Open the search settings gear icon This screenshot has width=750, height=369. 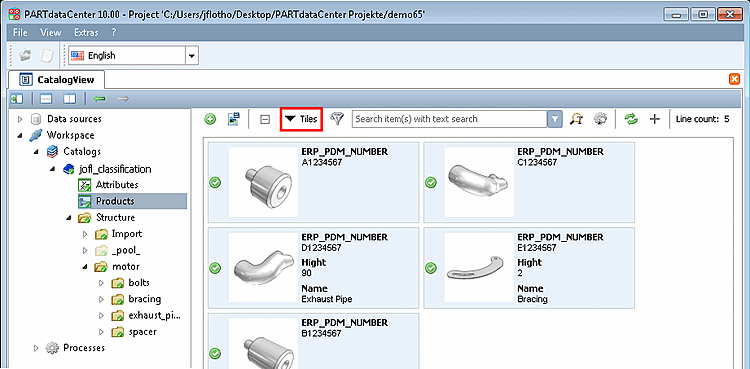600,119
